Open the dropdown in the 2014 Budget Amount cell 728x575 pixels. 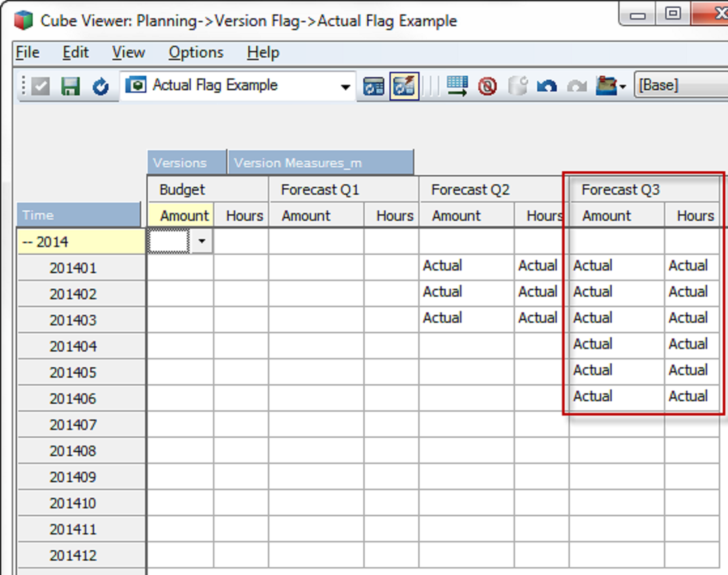[x=201, y=241]
